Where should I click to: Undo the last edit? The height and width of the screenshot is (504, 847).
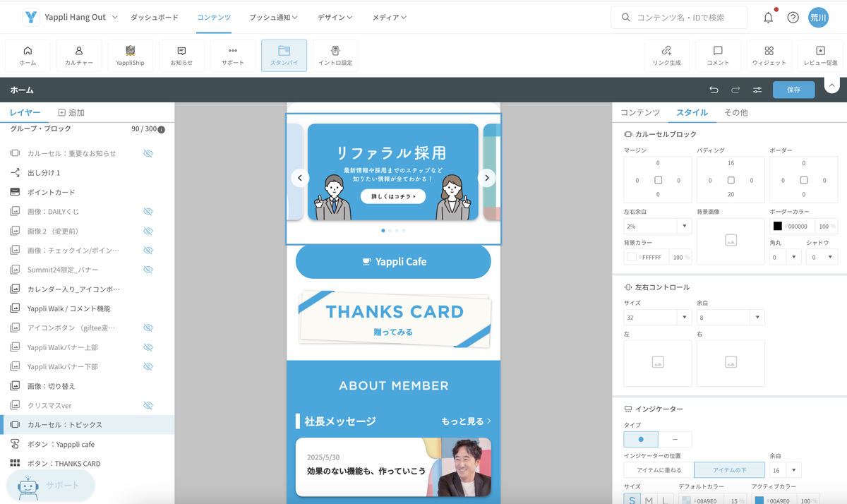[x=714, y=90]
